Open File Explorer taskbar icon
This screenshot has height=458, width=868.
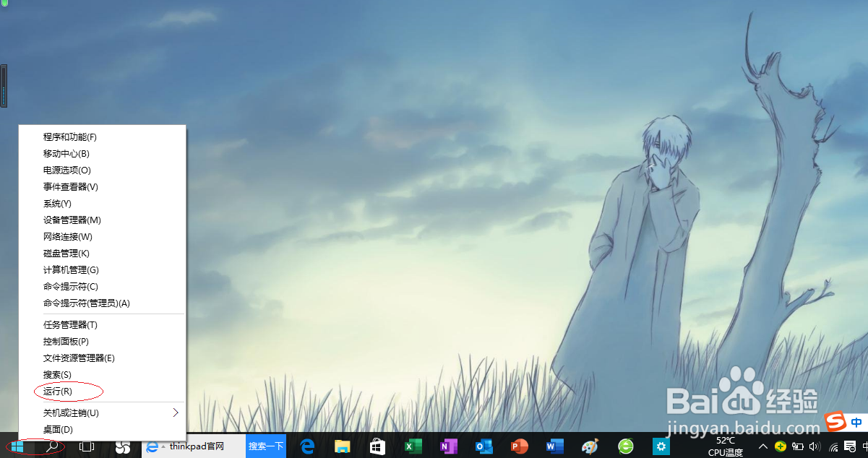pyautogui.click(x=342, y=446)
